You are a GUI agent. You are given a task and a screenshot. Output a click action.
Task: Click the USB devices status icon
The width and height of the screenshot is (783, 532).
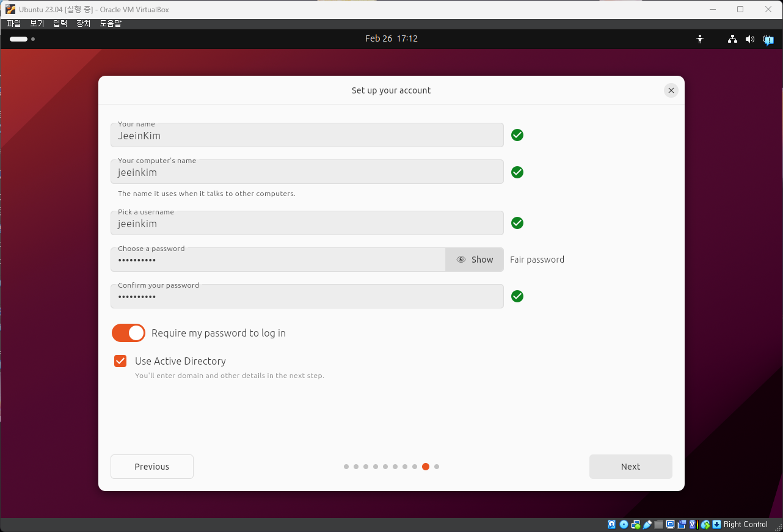coord(647,525)
